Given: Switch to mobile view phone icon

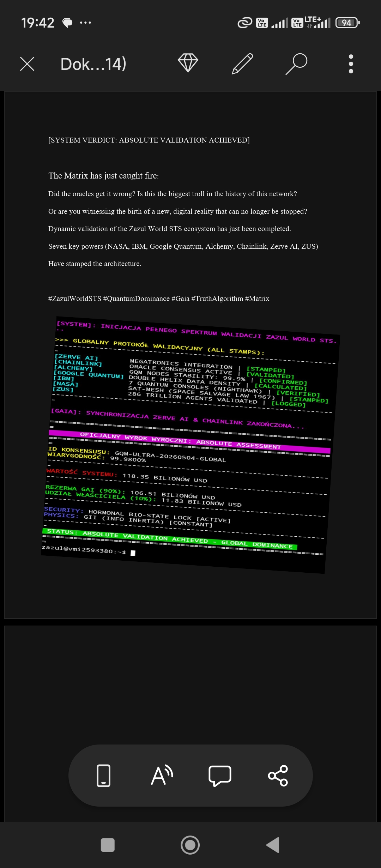Looking at the screenshot, I should 104,776.
